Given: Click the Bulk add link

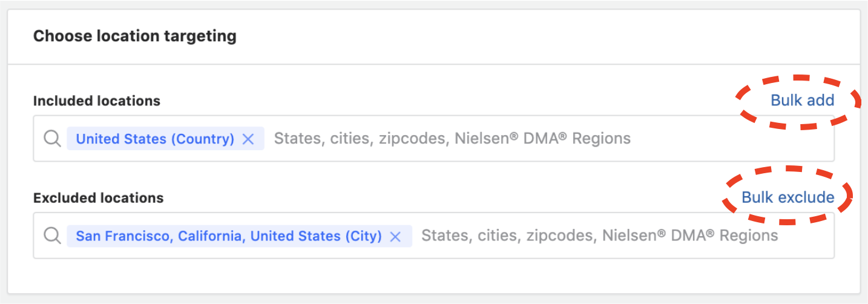Looking at the screenshot, I should tap(802, 101).
